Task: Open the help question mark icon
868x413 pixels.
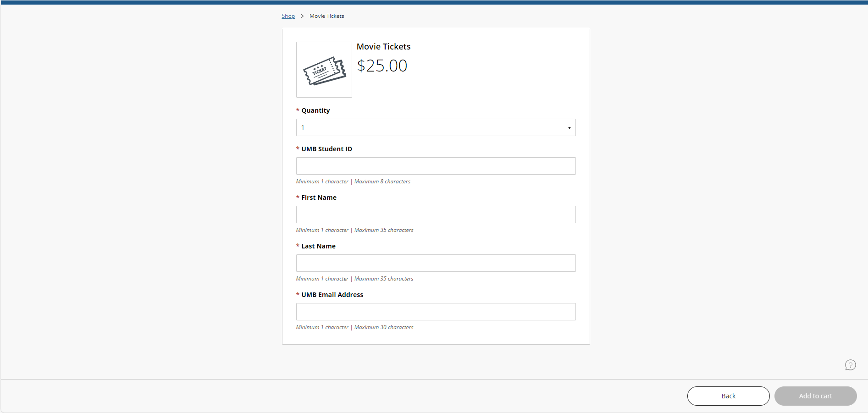Action: 851,365
